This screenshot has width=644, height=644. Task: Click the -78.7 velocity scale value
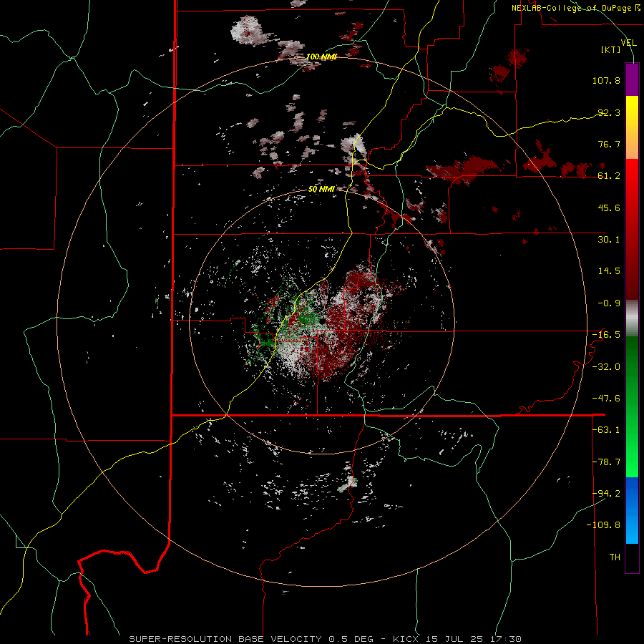pyautogui.click(x=606, y=462)
